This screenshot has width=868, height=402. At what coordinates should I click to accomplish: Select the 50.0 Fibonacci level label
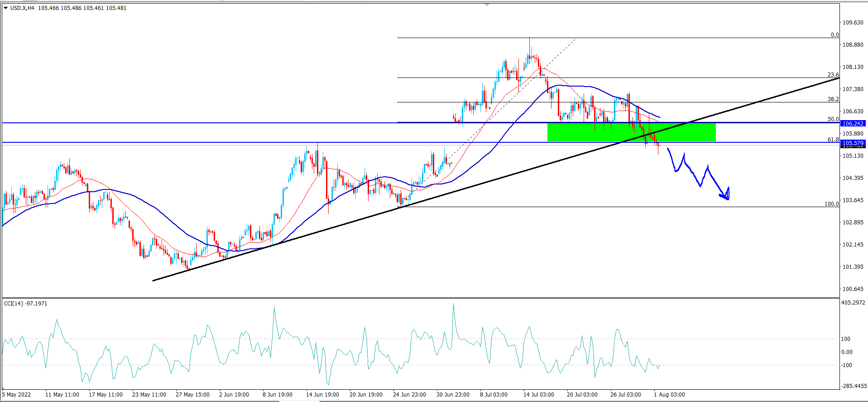click(x=833, y=119)
